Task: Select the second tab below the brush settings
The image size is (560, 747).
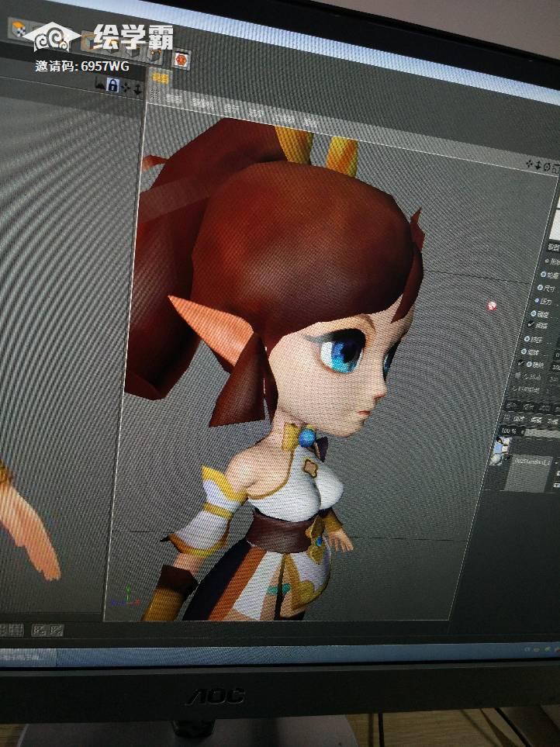Action: [527, 406]
